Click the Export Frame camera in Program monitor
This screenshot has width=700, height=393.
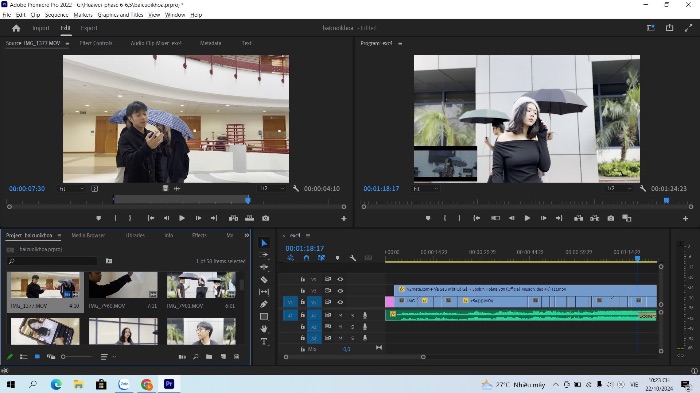610,218
